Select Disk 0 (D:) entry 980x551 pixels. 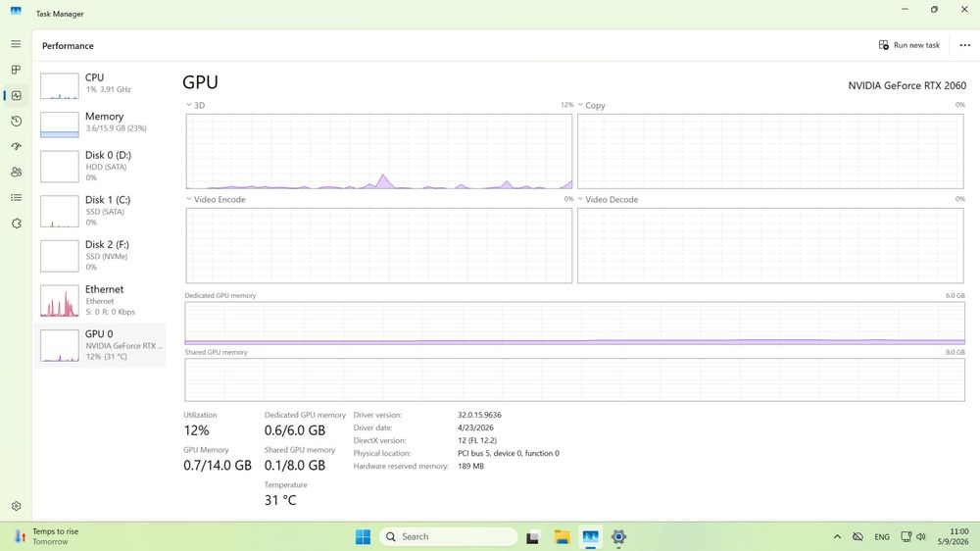100,166
